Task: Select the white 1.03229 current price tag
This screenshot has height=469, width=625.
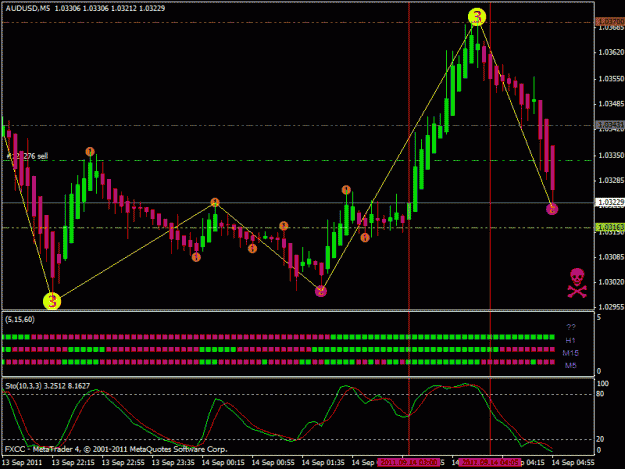Action: coord(610,202)
